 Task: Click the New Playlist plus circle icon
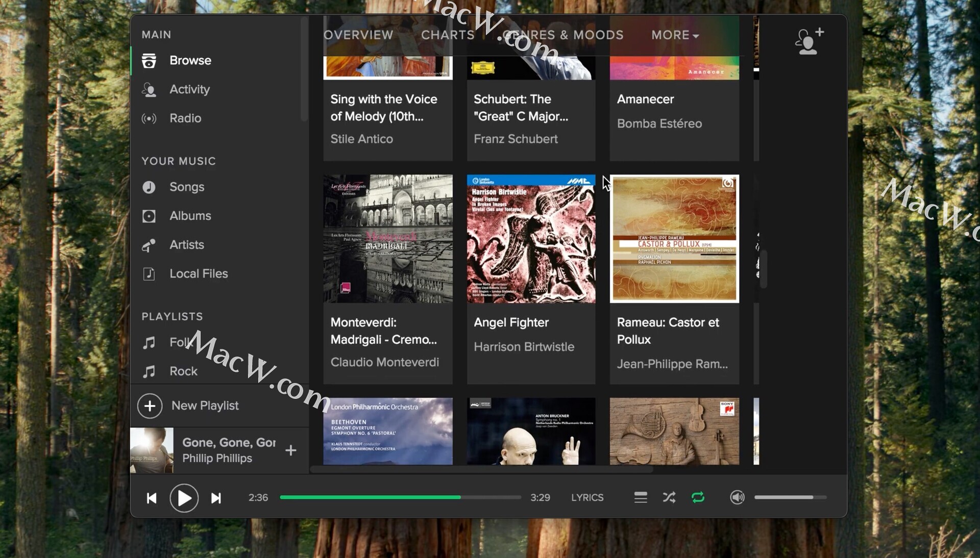pos(150,406)
